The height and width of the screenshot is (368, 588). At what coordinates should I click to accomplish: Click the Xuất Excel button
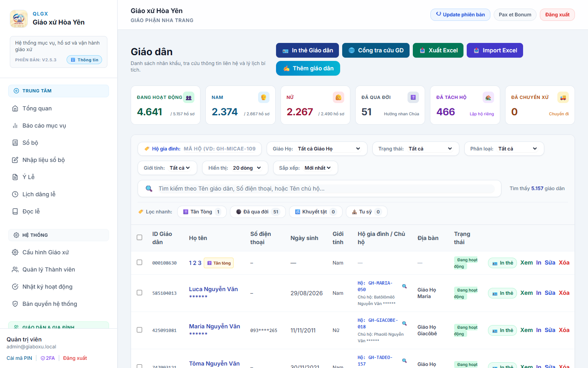438,50
